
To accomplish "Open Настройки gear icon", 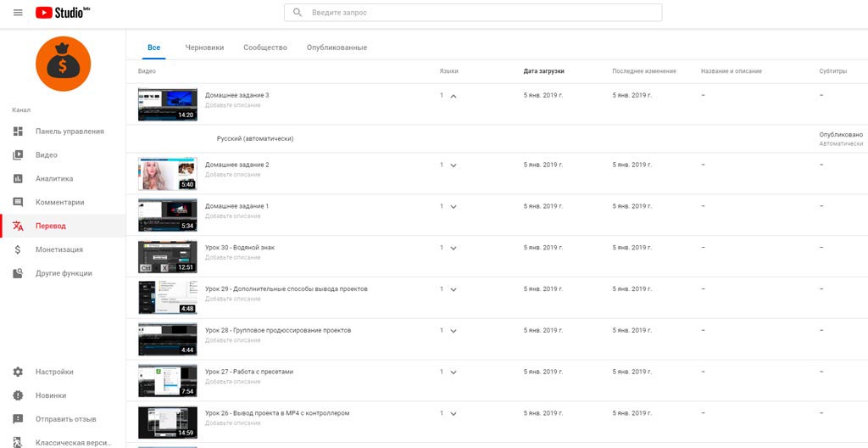I will pyautogui.click(x=18, y=372).
